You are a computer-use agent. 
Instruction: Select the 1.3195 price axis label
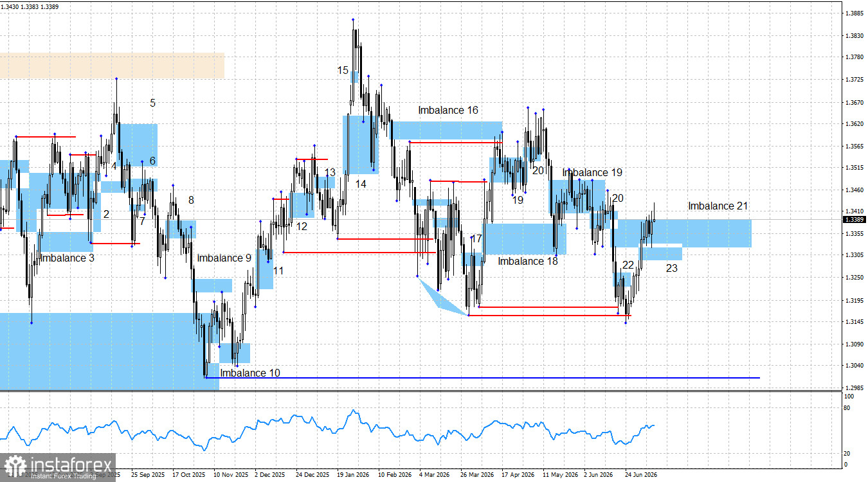(x=854, y=300)
